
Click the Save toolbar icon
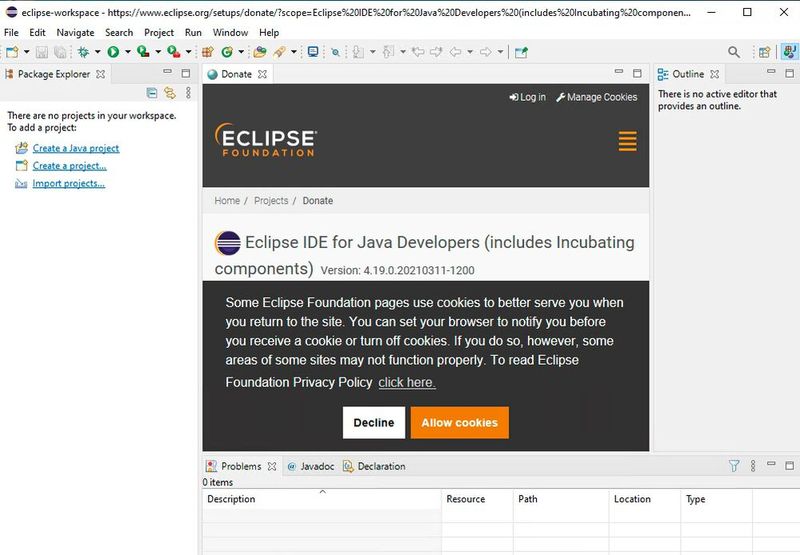click(42, 52)
